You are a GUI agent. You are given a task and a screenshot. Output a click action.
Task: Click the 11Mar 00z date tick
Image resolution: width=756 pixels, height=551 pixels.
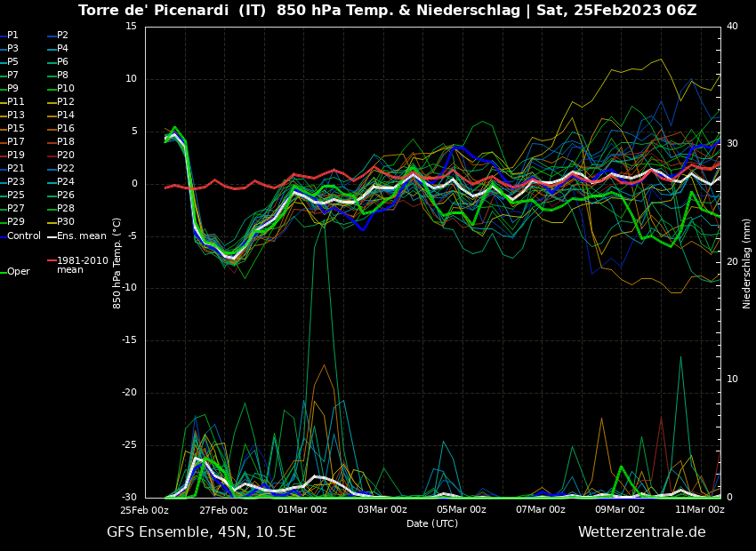pyautogui.click(x=700, y=509)
